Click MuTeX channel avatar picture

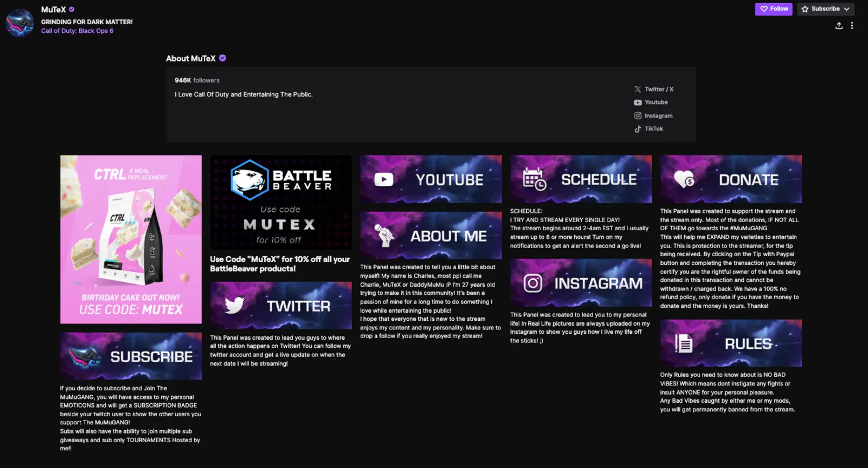pyautogui.click(x=20, y=23)
